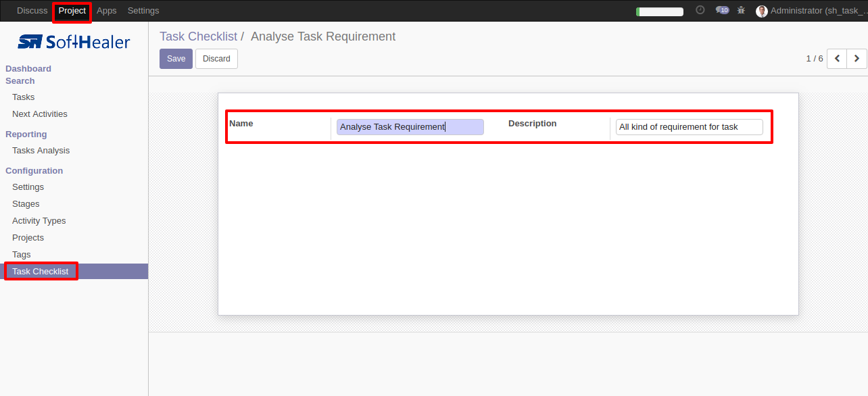This screenshot has width=868, height=396.
Task: Open Tasks Analysis in sidebar
Action: (41, 151)
